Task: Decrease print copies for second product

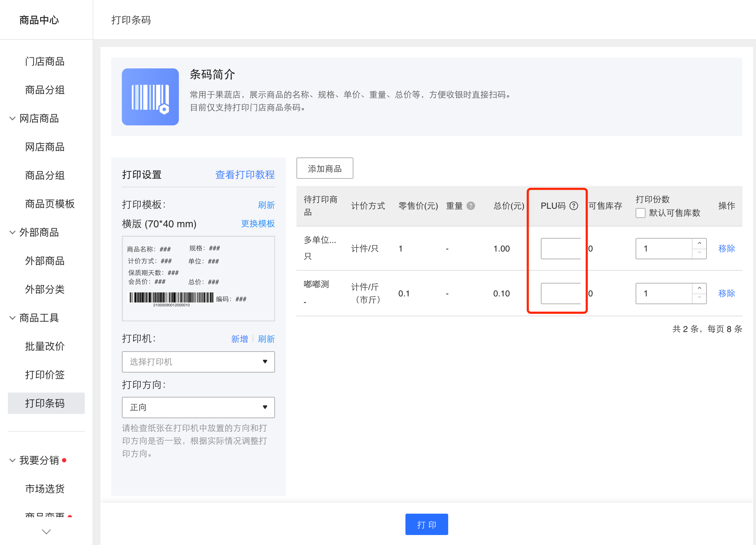Action: point(699,298)
